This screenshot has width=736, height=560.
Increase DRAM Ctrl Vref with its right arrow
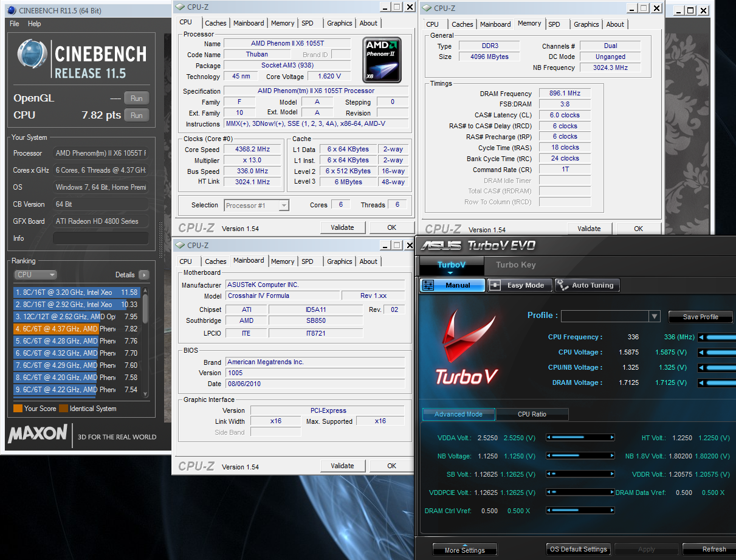coord(612,511)
